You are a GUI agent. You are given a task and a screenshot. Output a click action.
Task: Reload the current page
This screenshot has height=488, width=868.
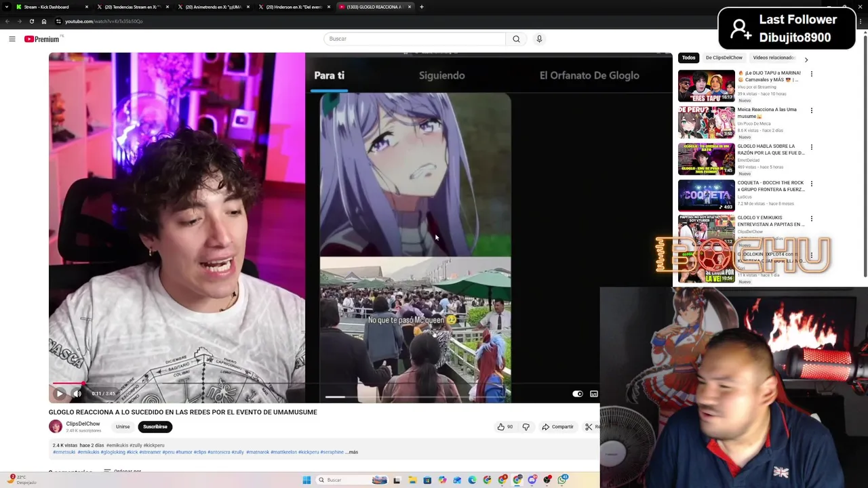coord(31,21)
